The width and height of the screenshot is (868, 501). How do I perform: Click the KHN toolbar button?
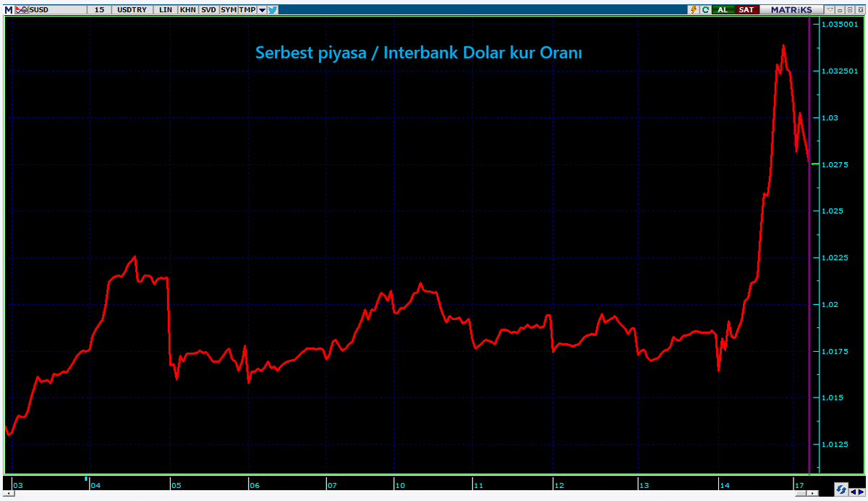click(x=188, y=10)
